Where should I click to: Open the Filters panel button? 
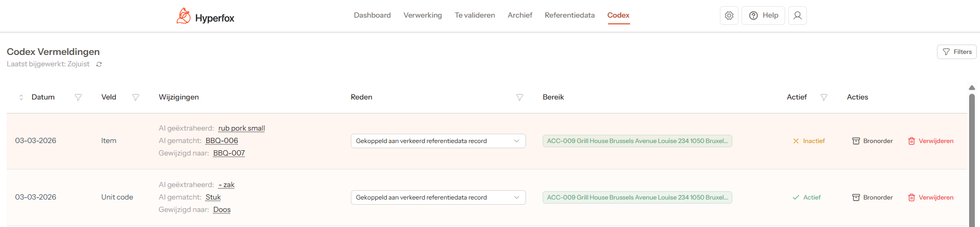pyautogui.click(x=957, y=52)
